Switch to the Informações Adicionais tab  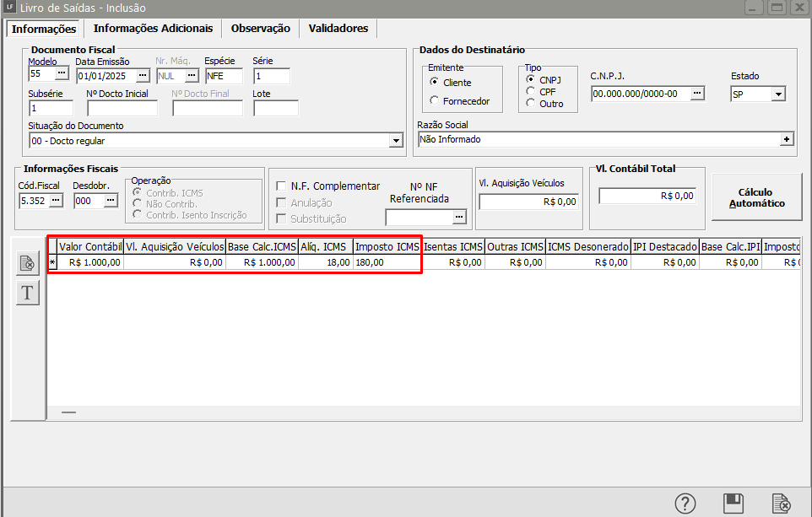pyautogui.click(x=153, y=29)
